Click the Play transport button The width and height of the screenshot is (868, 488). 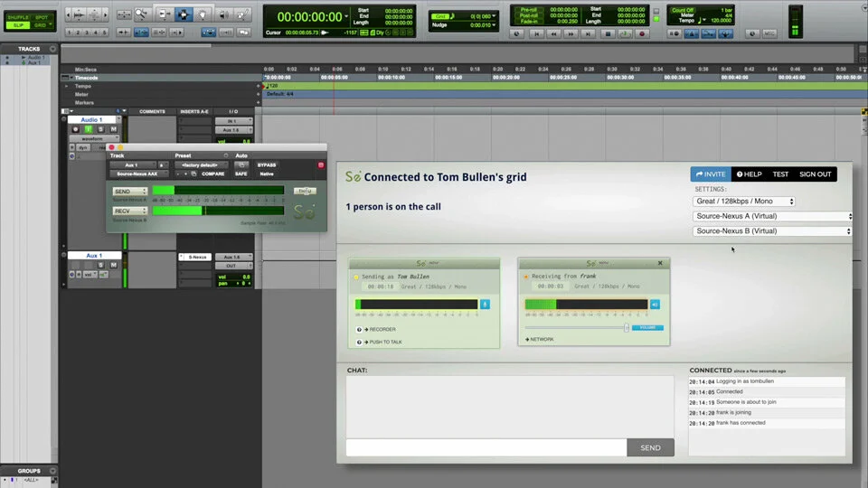(x=625, y=33)
